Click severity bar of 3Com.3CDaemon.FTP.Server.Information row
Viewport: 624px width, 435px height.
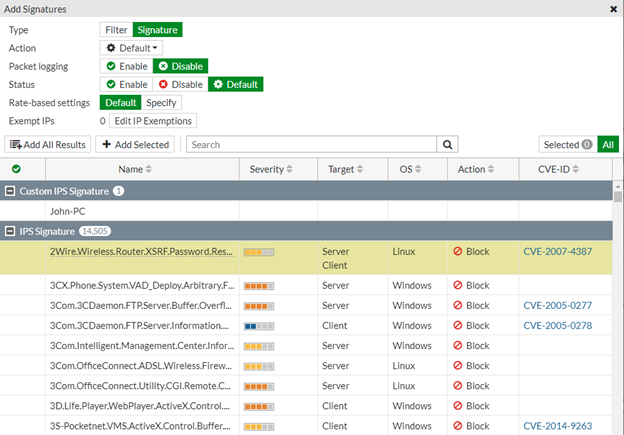point(258,325)
